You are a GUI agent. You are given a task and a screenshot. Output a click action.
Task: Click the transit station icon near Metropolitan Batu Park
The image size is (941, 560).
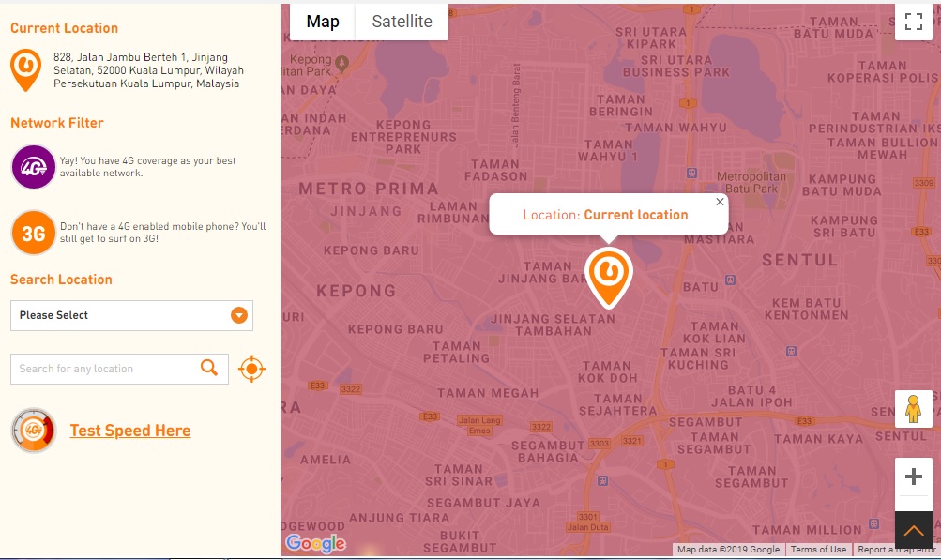point(691,173)
